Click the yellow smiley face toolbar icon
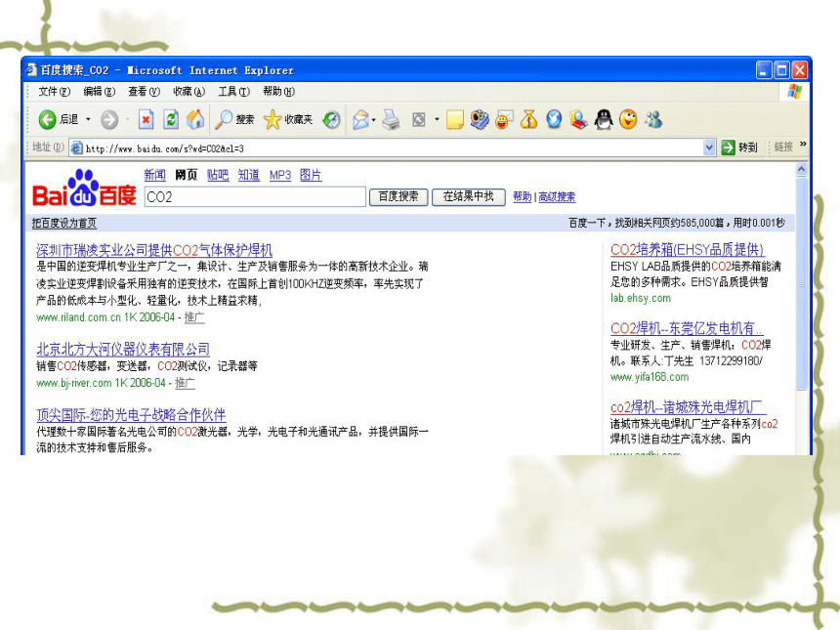This screenshot has width=840, height=630. click(x=628, y=119)
